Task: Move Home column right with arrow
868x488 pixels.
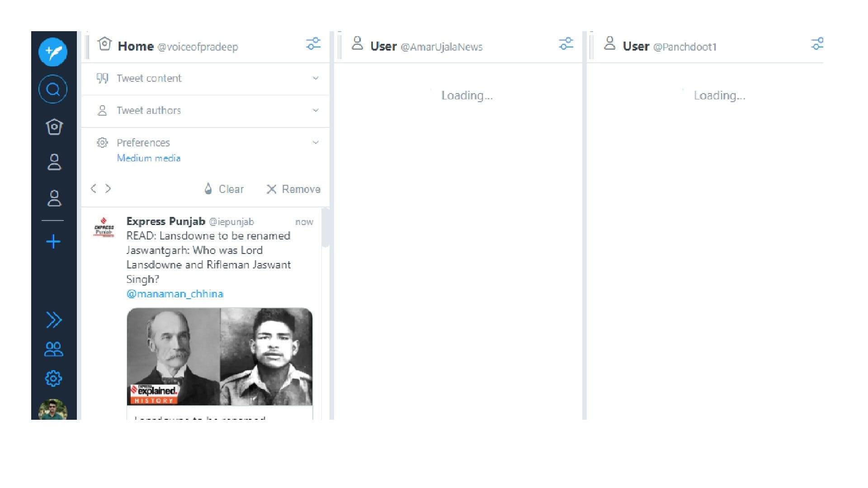Action: pyautogui.click(x=108, y=188)
